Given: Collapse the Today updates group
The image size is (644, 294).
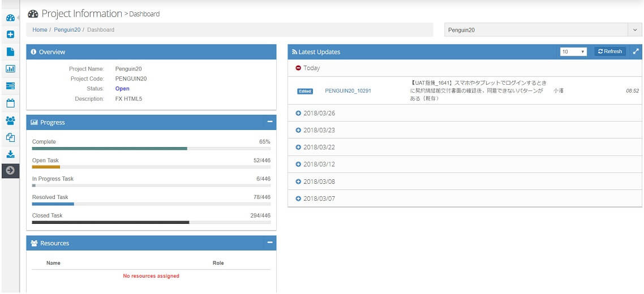Looking at the screenshot, I should point(298,68).
